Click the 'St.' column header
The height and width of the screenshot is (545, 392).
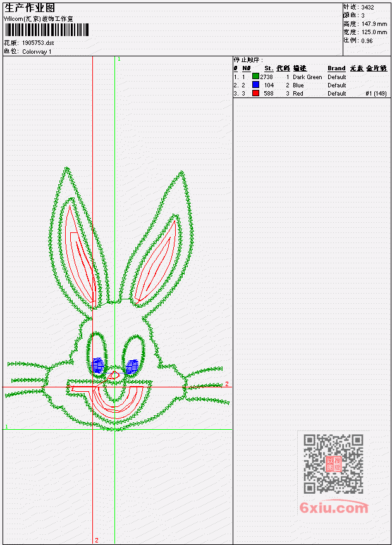(x=269, y=68)
